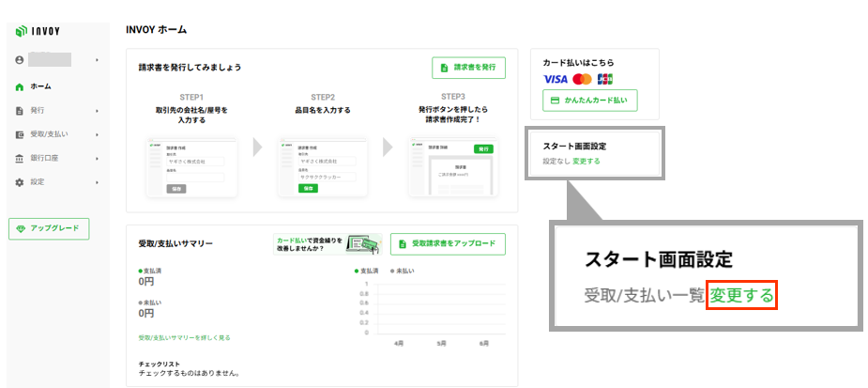The height and width of the screenshot is (388, 868).
Task: Click the JCB card logo
Action: tap(605, 79)
